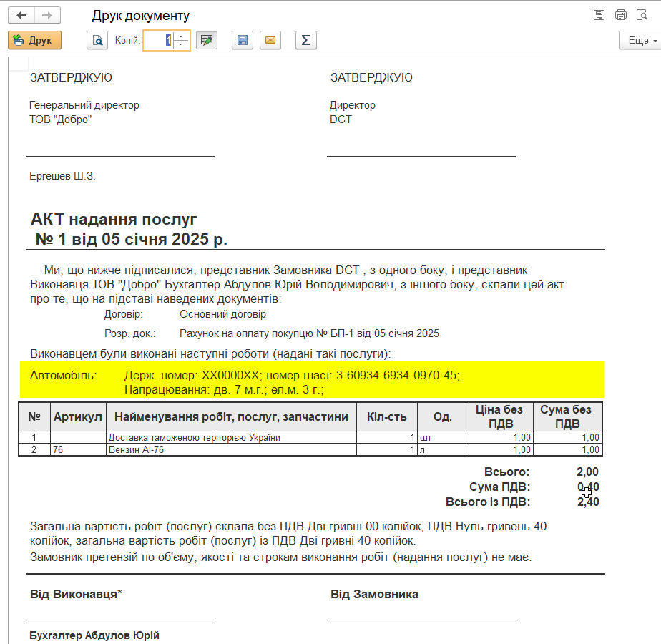Open the Еще dropdown menu
Image resolution: width=661 pixels, height=644 pixels.
(641, 41)
